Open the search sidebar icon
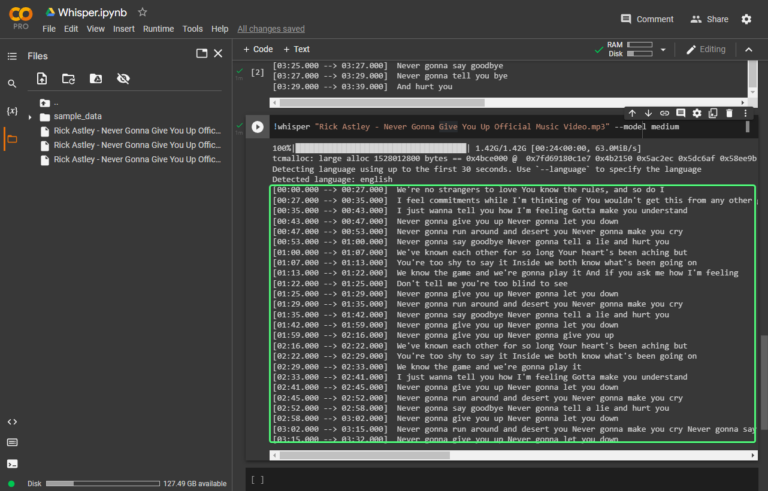Screen dimensions: 768x491 (12, 84)
